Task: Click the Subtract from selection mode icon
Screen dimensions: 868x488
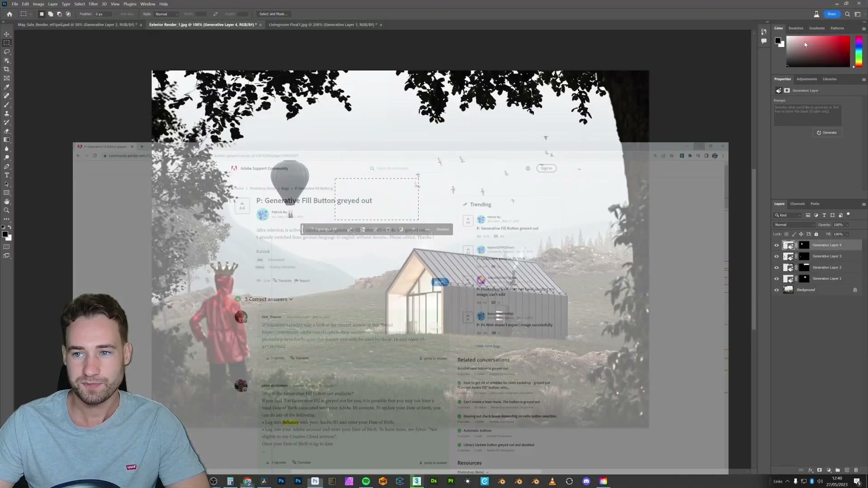Action: [59, 14]
